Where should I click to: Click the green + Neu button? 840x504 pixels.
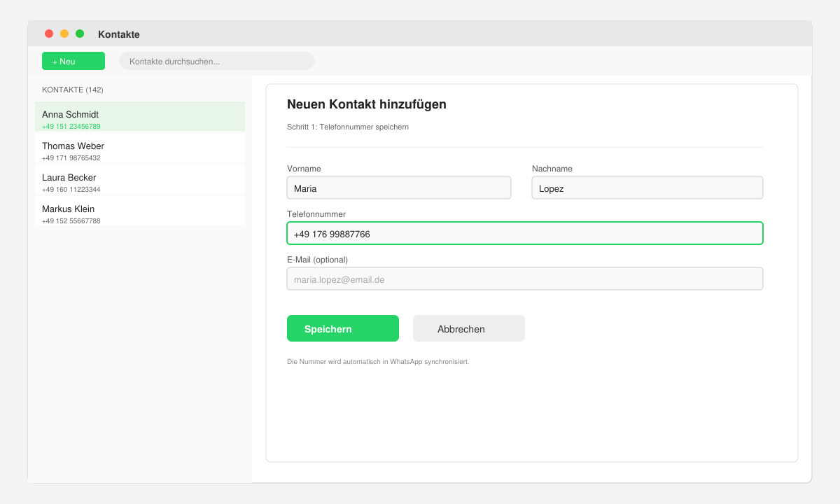tap(73, 61)
